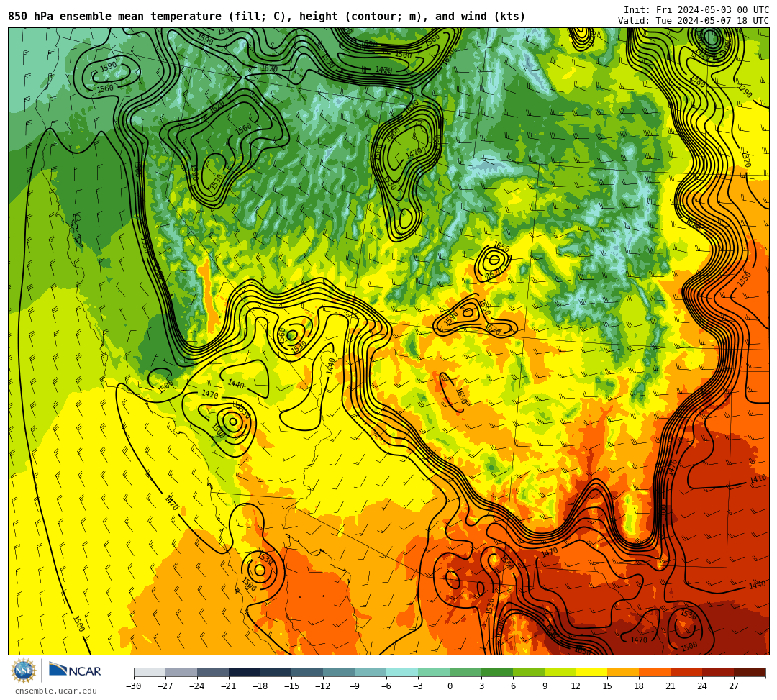Click the colorbar swatch between 3 and 6

[x=497, y=672]
